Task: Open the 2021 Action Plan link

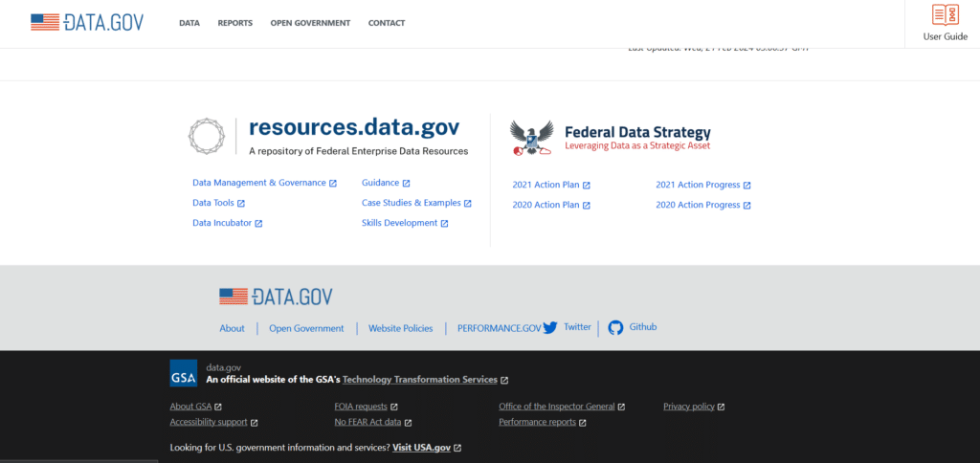Action: pos(546,185)
